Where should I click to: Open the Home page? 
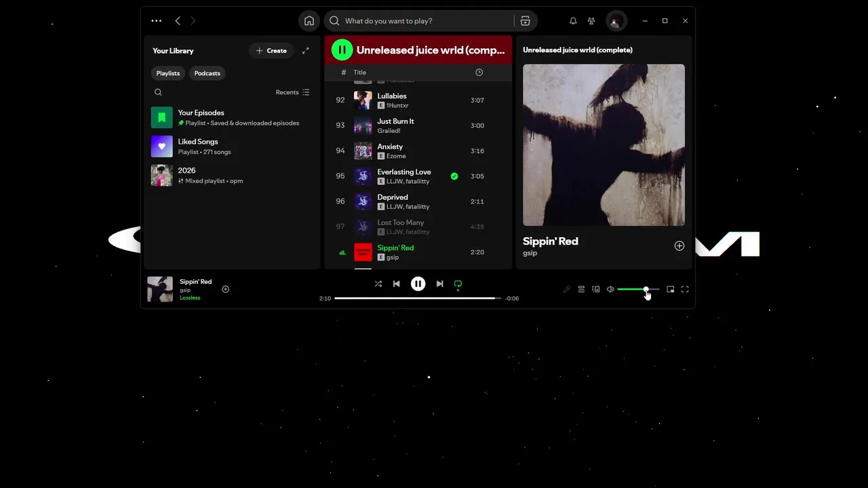(309, 21)
